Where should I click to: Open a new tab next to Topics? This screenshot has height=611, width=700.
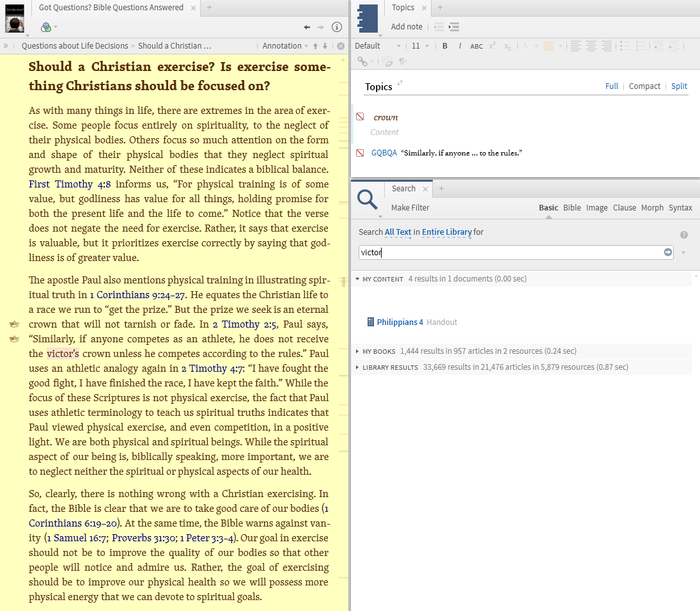click(x=440, y=8)
